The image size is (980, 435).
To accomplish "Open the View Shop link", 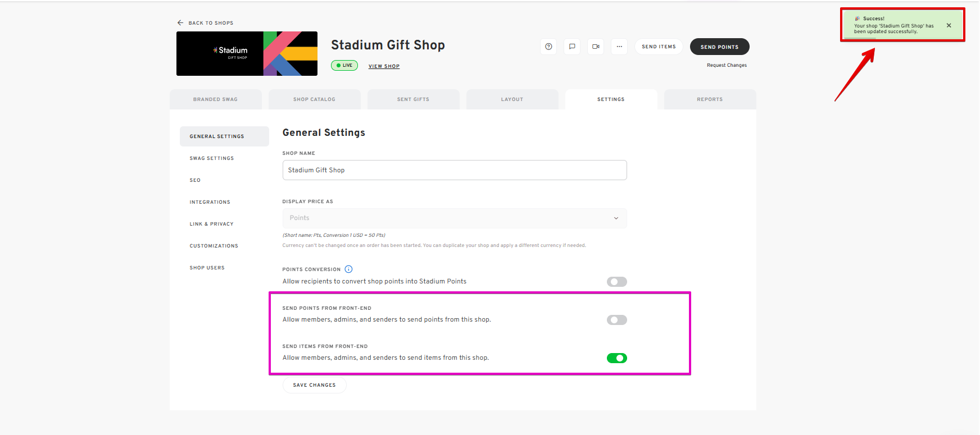I will pyautogui.click(x=384, y=66).
